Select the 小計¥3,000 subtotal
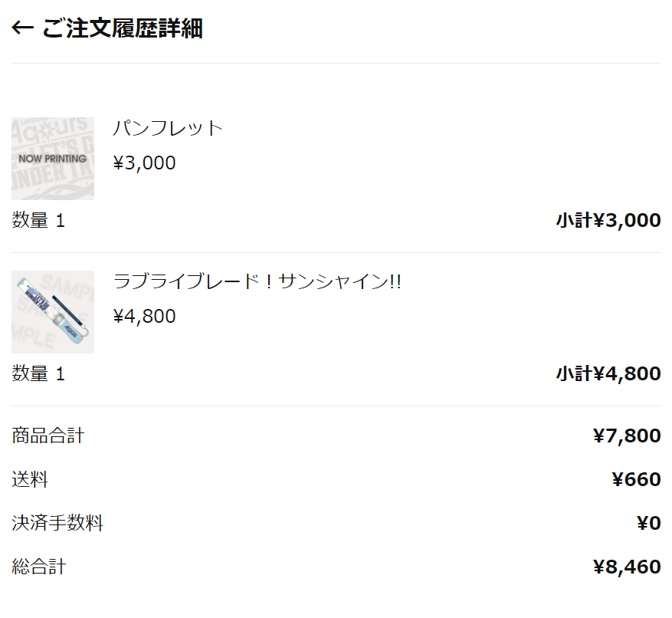The height and width of the screenshot is (618, 672). click(x=608, y=221)
